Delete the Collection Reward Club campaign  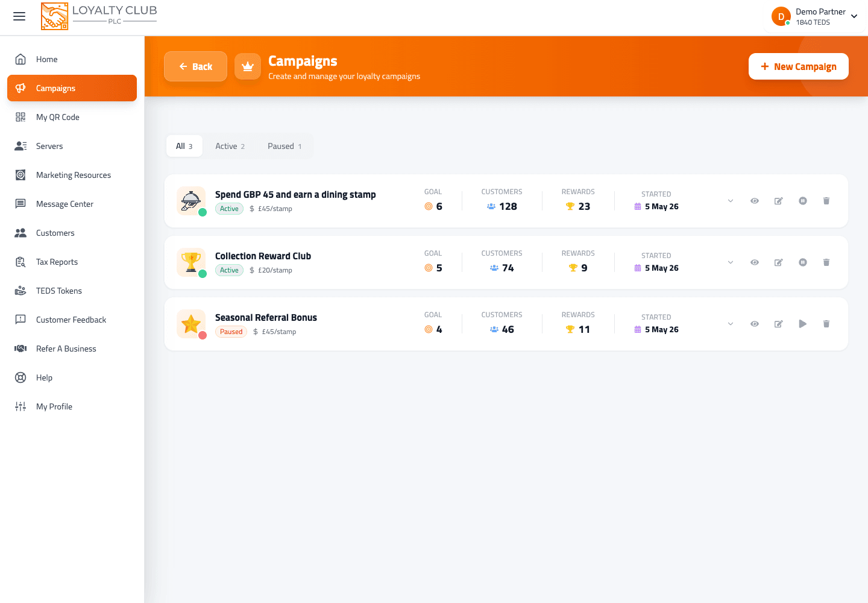826,262
